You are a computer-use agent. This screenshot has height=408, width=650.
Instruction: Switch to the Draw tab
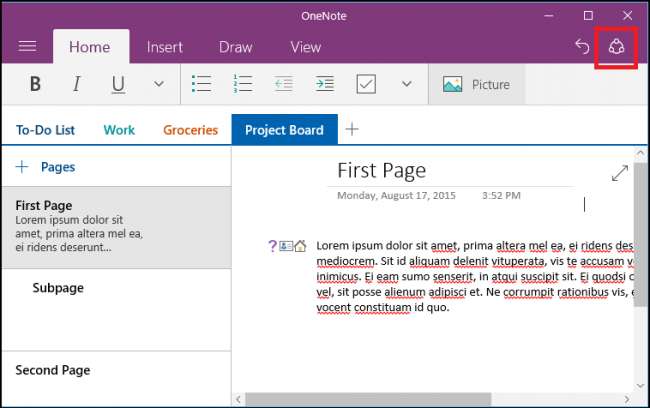[236, 47]
